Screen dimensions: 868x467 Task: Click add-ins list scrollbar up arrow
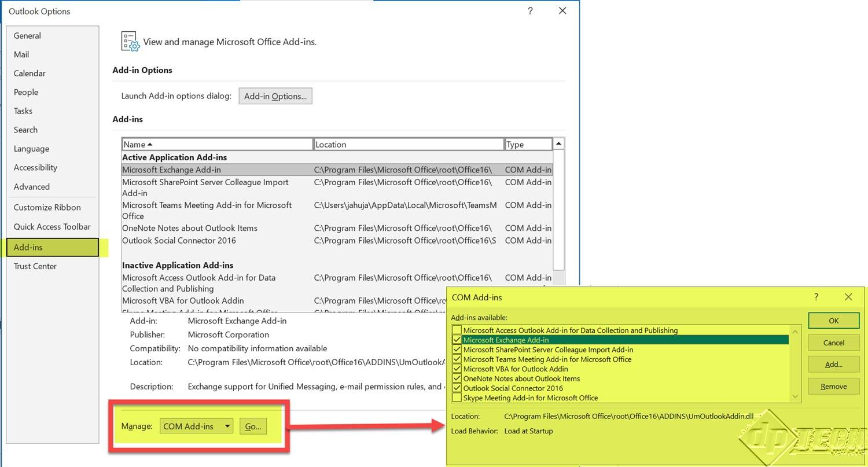click(558, 144)
